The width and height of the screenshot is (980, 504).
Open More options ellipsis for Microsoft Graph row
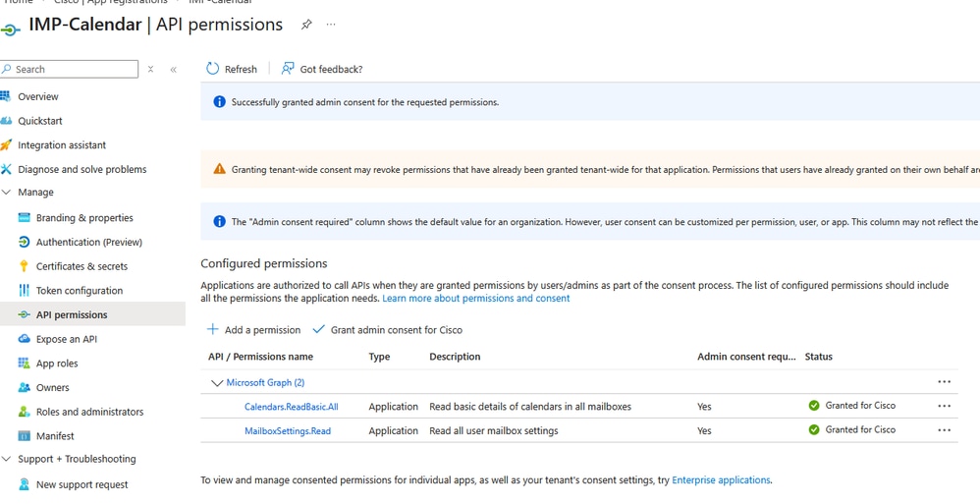(x=944, y=382)
